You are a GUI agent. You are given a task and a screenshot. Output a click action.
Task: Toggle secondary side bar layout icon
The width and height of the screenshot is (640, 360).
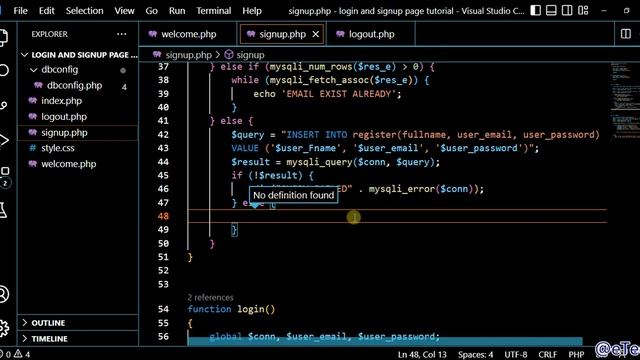[567, 11]
